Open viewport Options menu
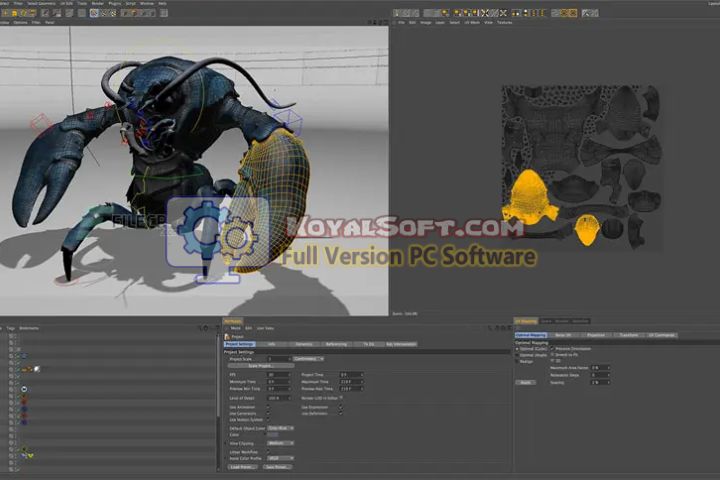 20,22
